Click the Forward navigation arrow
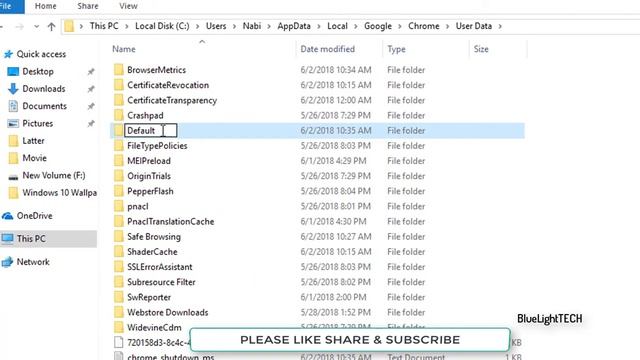 pyautogui.click(x=19, y=27)
